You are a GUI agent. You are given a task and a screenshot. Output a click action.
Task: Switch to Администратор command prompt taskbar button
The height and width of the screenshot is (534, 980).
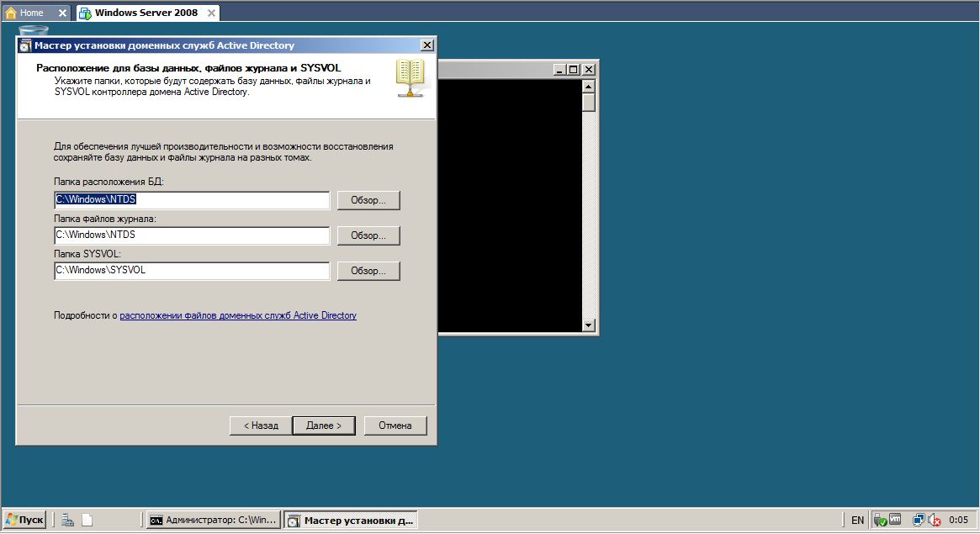(x=214, y=520)
